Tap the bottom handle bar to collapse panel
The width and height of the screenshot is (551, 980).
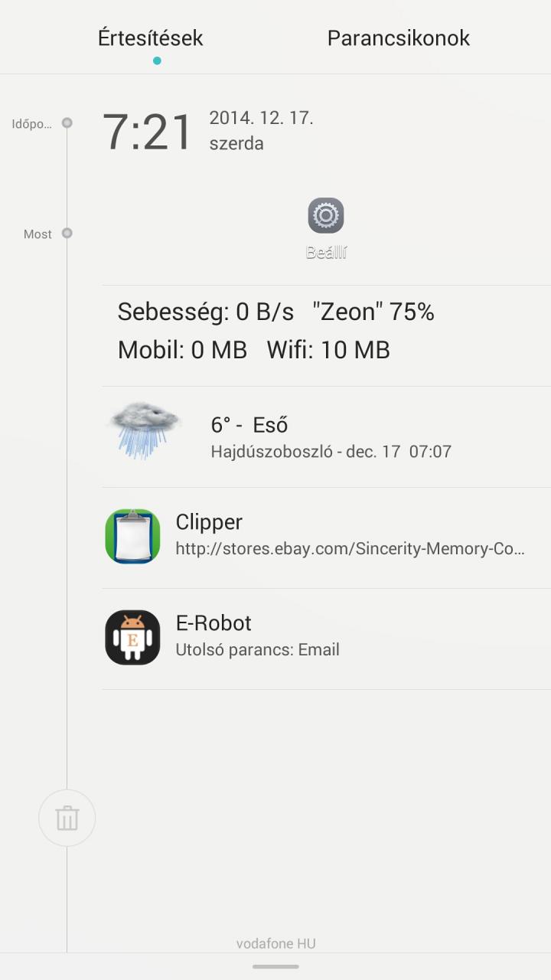pyautogui.click(x=275, y=966)
